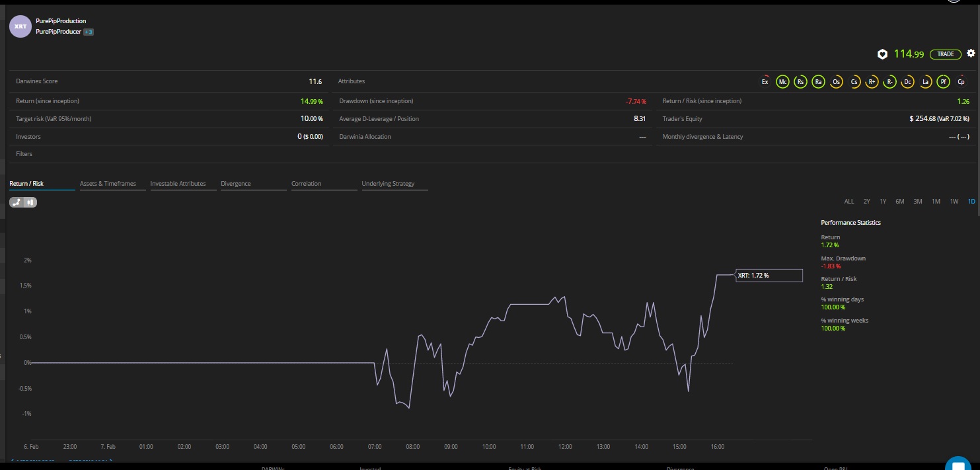Select the Pf attribute circle
The height and width of the screenshot is (470, 980).
pos(944,81)
